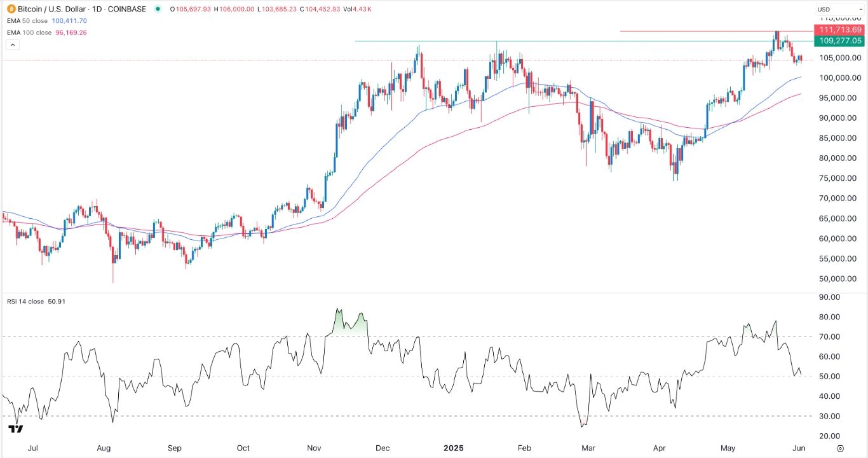Click the red all-time-high price label

pyautogui.click(x=840, y=29)
